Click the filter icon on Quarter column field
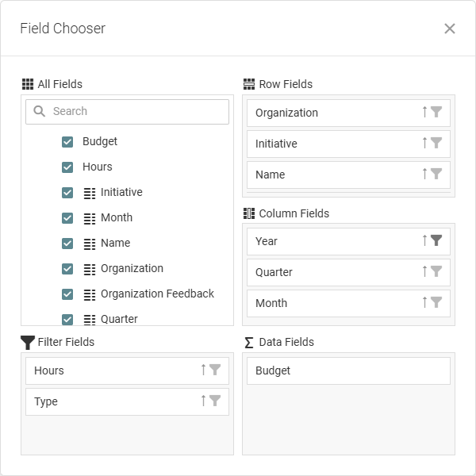The width and height of the screenshot is (476, 476). coord(436,272)
